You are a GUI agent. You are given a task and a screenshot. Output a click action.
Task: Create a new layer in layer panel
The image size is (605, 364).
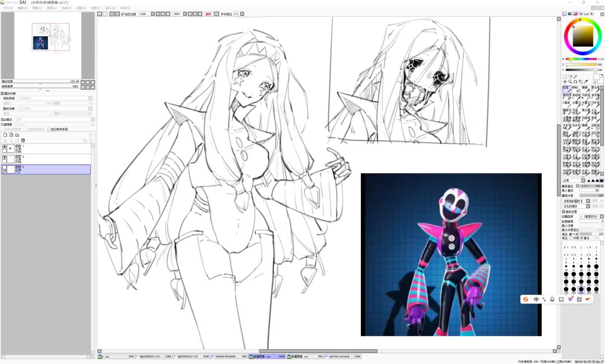click(x=5, y=135)
